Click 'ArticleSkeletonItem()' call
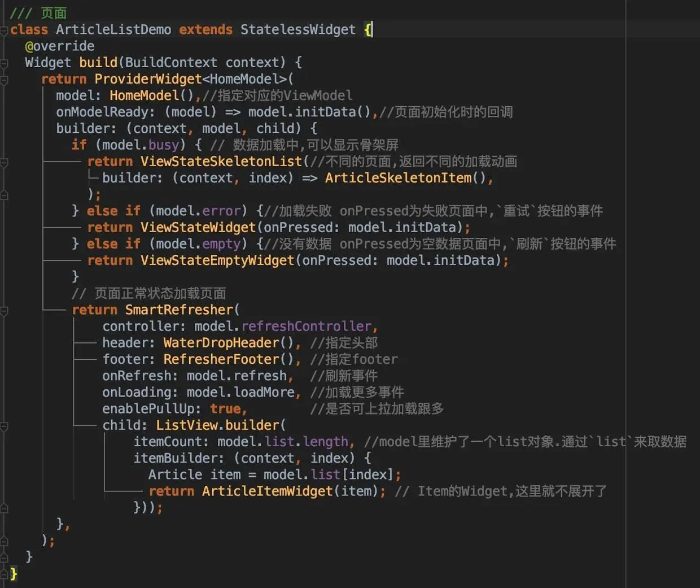This screenshot has width=700, height=588. pos(405,178)
